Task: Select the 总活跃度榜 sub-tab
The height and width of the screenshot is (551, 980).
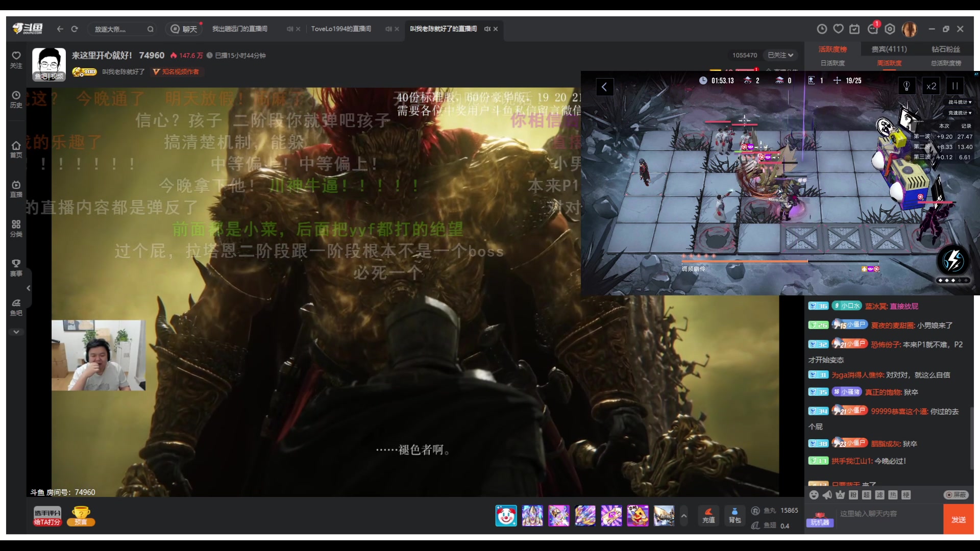Action: point(946,63)
